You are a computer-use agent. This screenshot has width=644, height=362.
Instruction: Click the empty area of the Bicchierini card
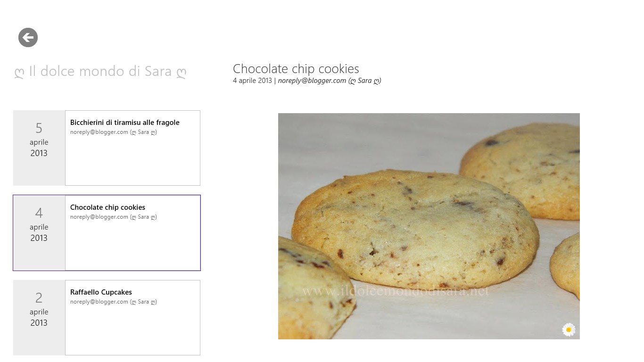(132, 160)
